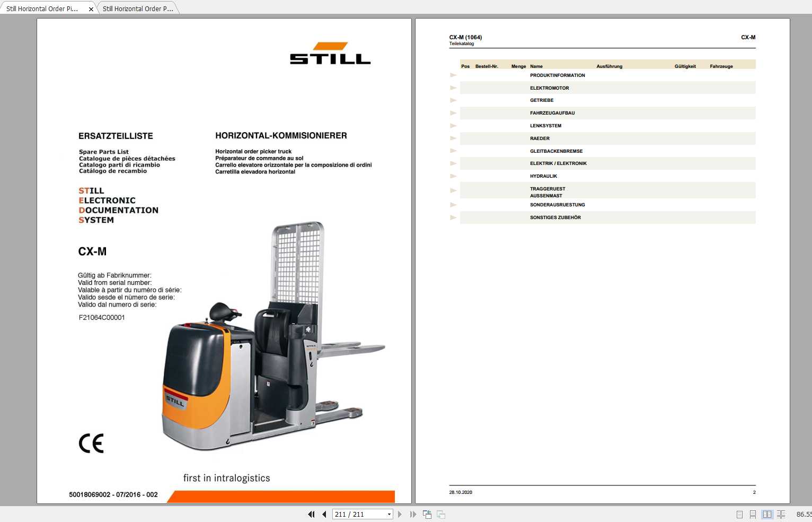The image size is (812, 522).
Task: Expand the HYDRAULIK category arrow
Action: coord(453,176)
